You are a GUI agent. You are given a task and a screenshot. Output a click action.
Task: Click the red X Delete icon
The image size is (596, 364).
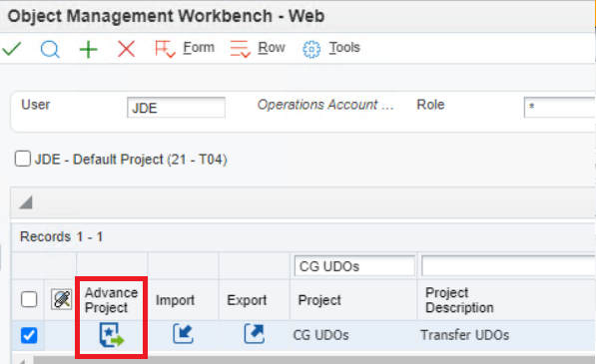[x=126, y=49]
